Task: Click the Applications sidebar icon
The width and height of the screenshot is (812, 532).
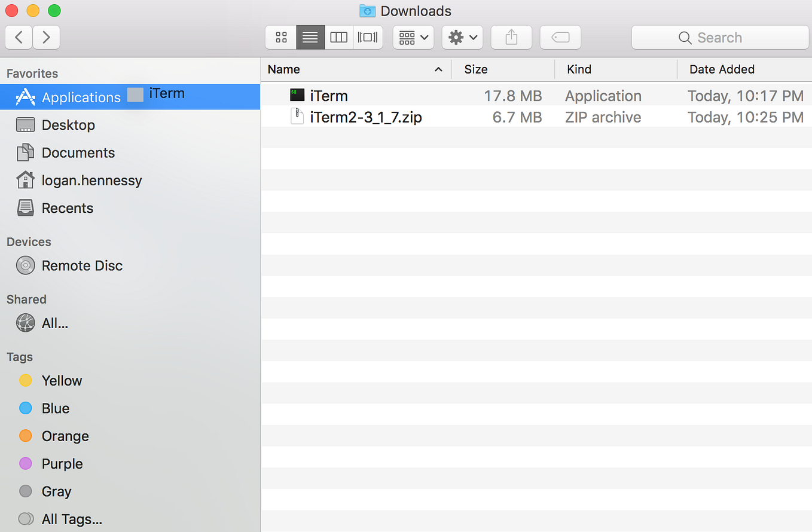Action: (x=26, y=97)
